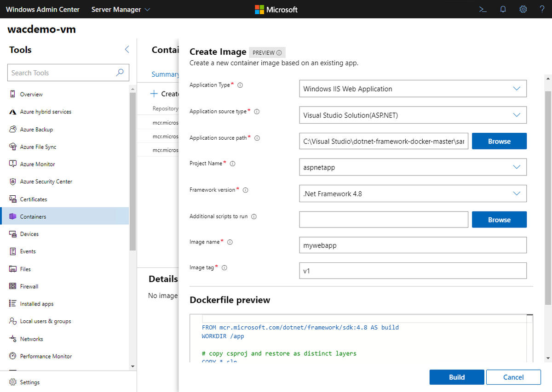552x392 pixels.
Task: Click the Installed apps icon
Action: [12, 304]
